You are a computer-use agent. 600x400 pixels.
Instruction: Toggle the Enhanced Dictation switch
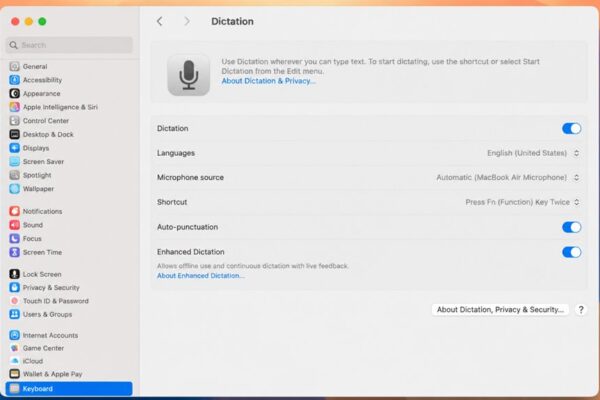(x=572, y=252)
